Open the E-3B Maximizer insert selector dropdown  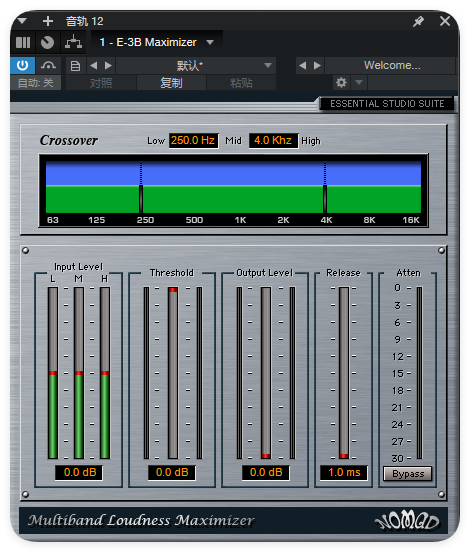coord(157,43)
